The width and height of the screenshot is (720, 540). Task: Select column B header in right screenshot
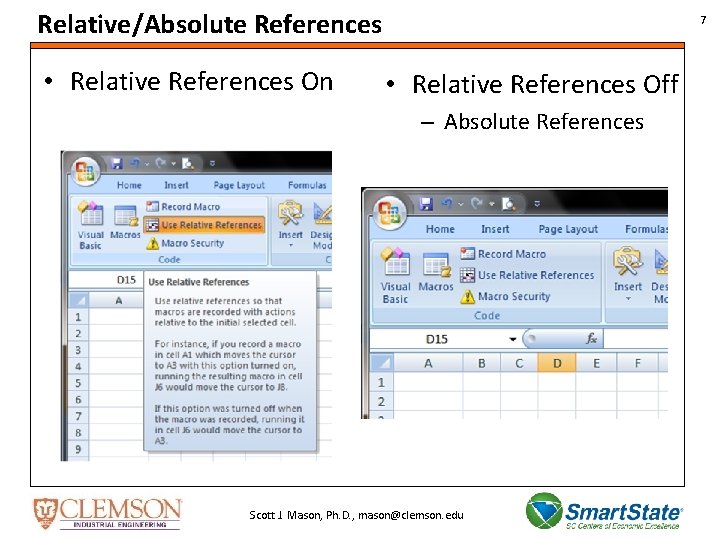click(x=482, y=363)
